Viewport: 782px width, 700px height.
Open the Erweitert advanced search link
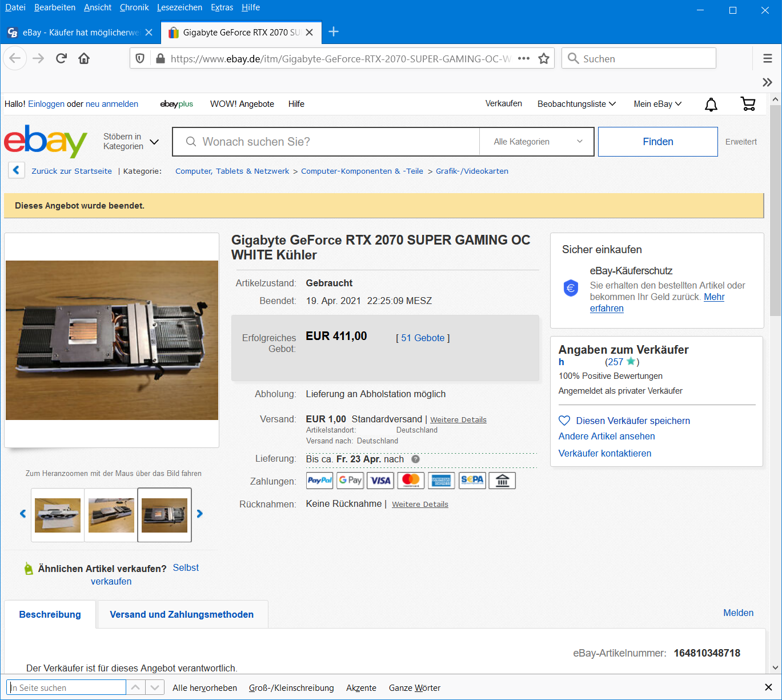pos(741,142)
